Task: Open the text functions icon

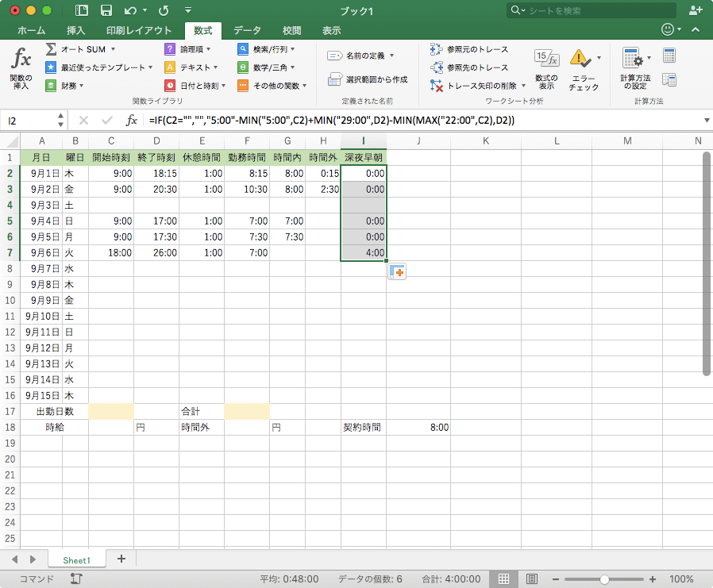Action: tap(170, 67)
